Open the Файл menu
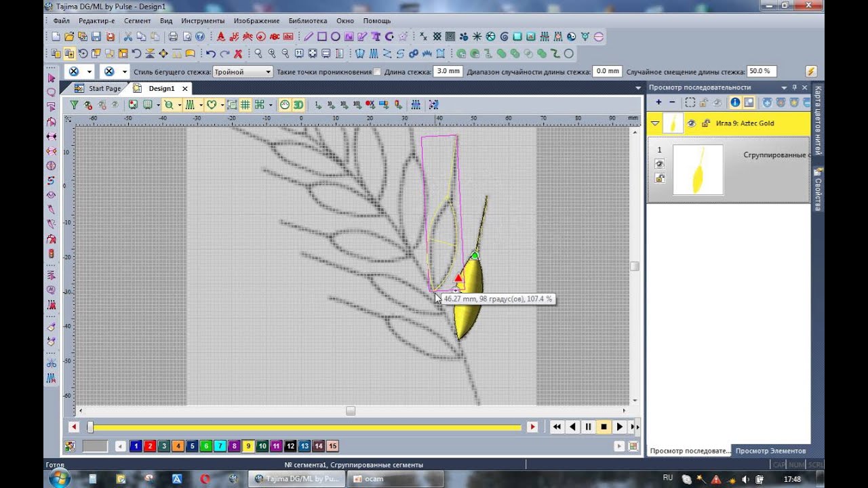868x488 pixels. coord(61,21)
